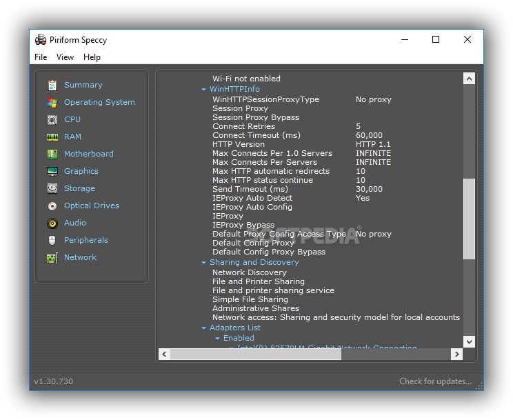
Task: Select the File and Printer Sharing row
Action: pyautogui.click(x=258, y=281)
